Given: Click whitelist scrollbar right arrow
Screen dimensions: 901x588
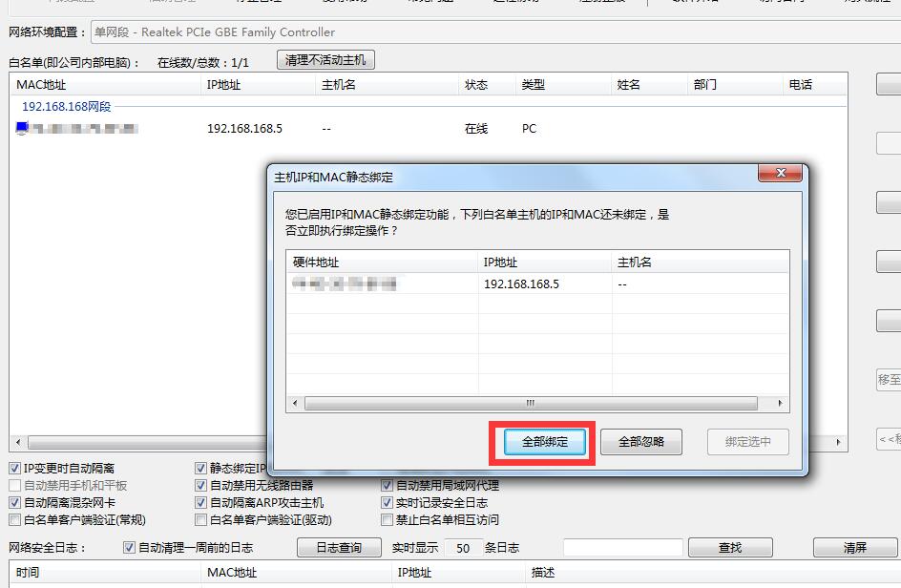Looking at the screenshot, I should (838, 442).
